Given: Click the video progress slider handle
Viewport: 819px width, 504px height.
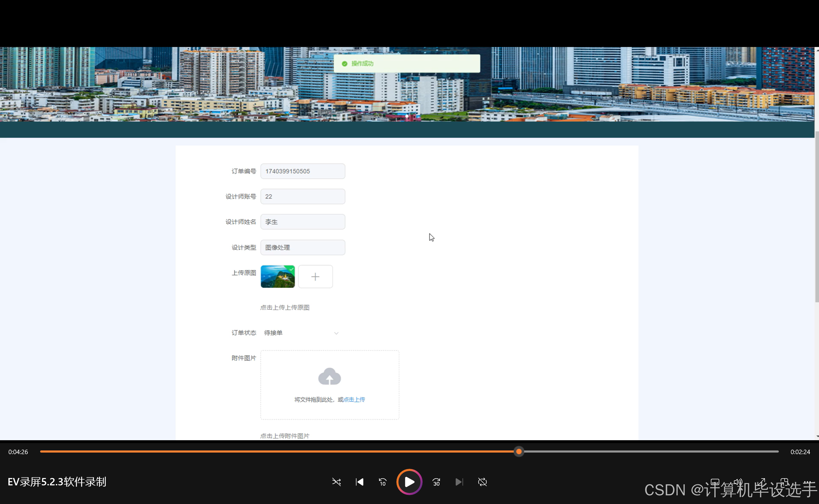Looking at the screenshot, I should click(x=519, y=452).
